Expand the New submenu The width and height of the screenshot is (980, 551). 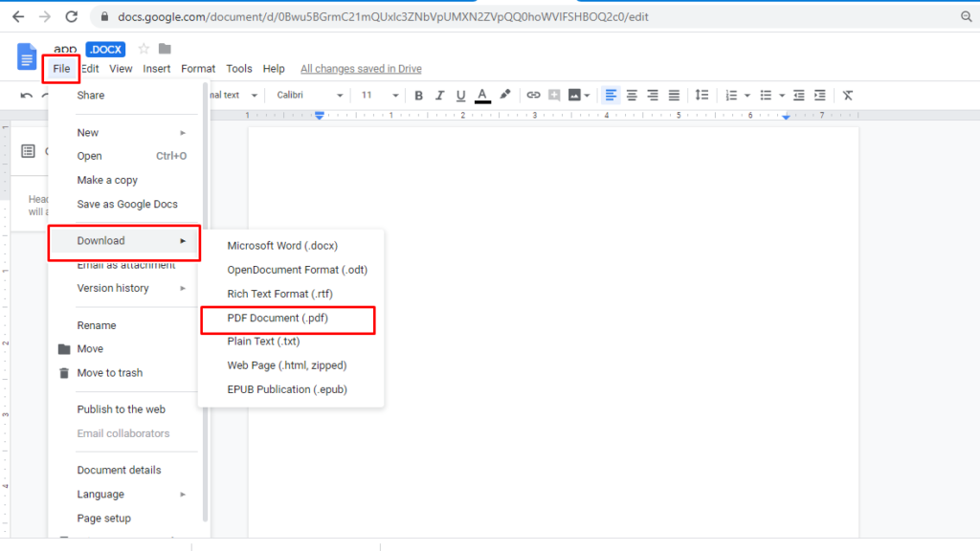pyautogui.click(x=125, y=132)
